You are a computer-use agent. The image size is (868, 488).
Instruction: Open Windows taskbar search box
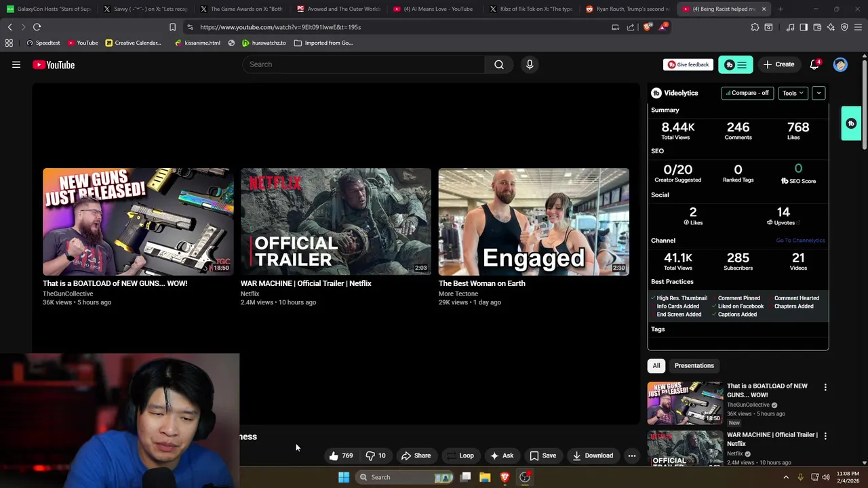coord(405,477)
